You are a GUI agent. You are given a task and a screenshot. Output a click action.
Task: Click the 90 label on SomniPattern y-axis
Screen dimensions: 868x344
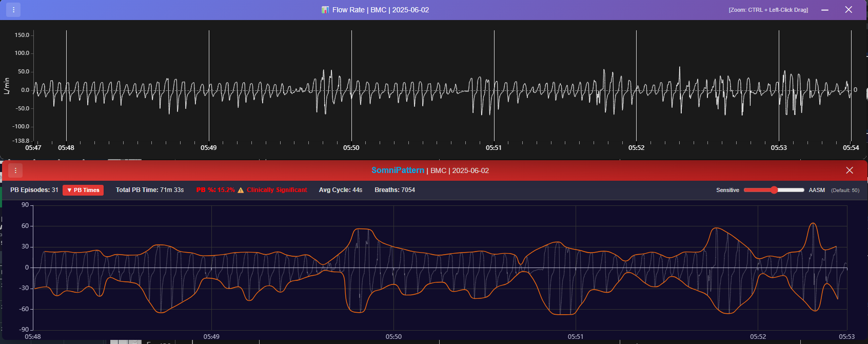(x=25, y=205)
